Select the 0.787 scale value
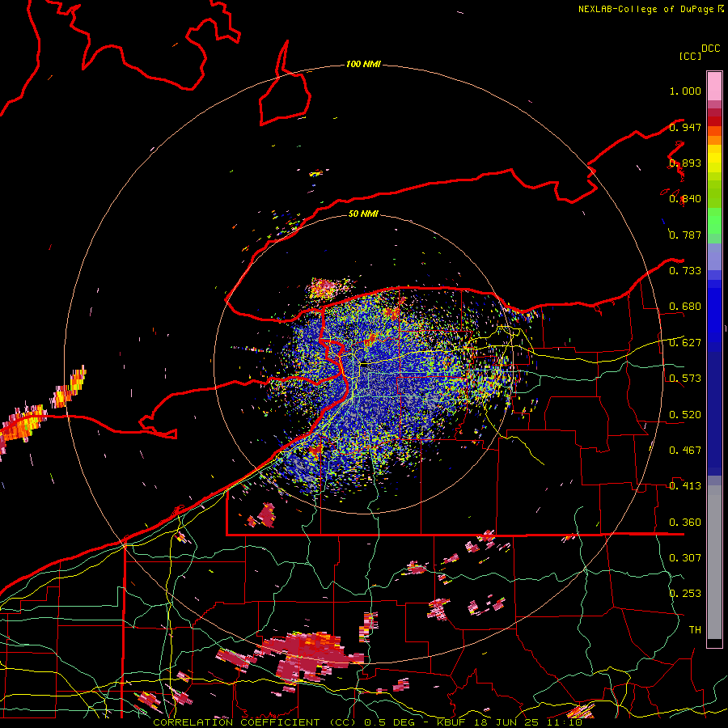 click(x=685, y=235)
